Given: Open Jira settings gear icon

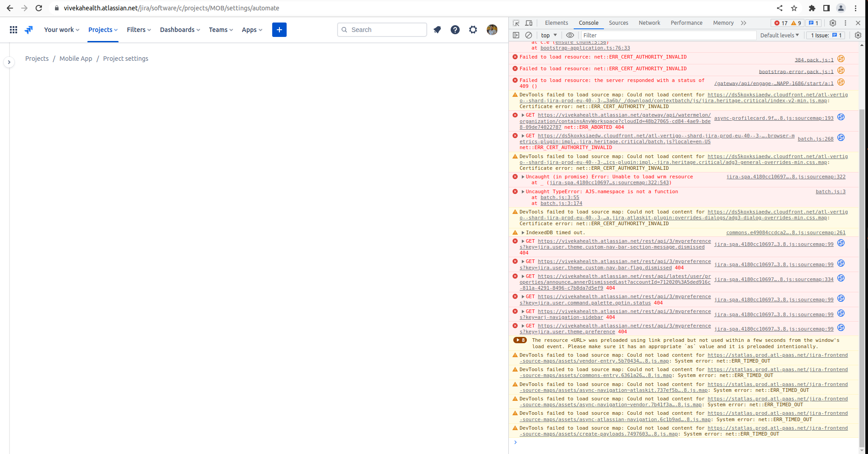Looking at the screenshot, I should pyautogui.click(x=473, y=30).
